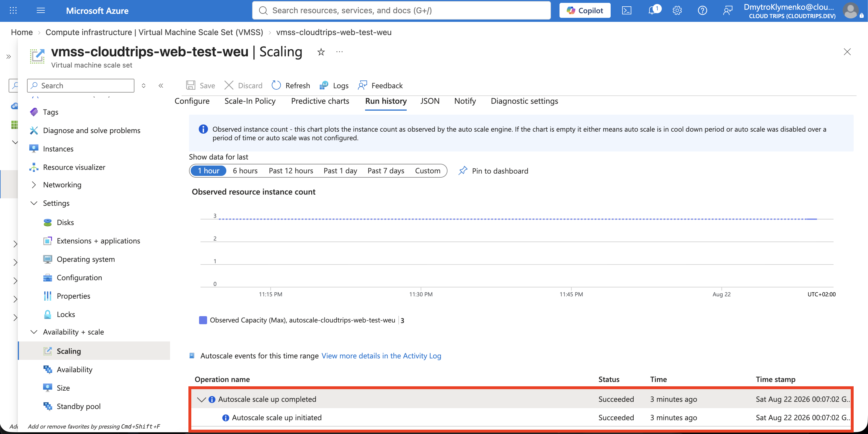Select the Run history tab
868x434 pixels.
(x=386, y=101)
